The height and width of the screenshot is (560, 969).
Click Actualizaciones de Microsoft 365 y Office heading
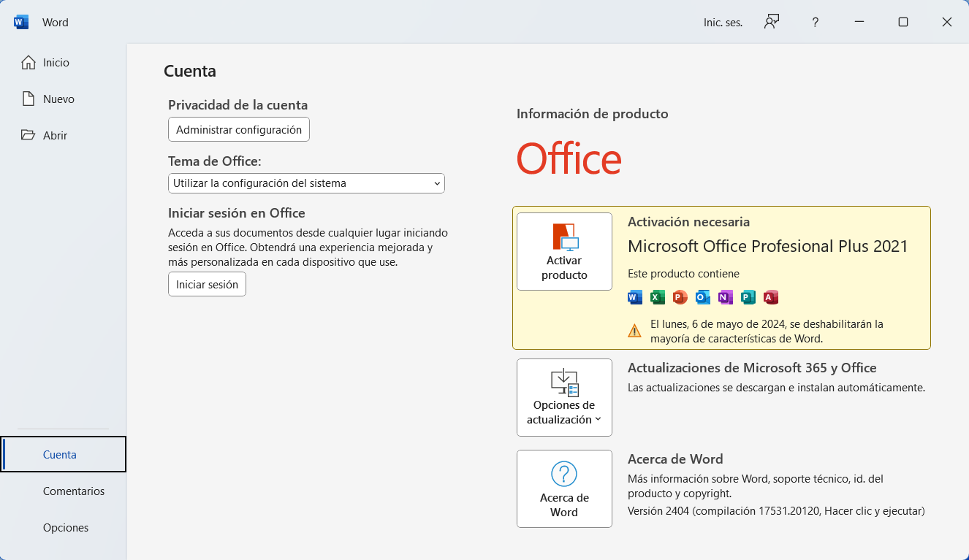point(752,368)
